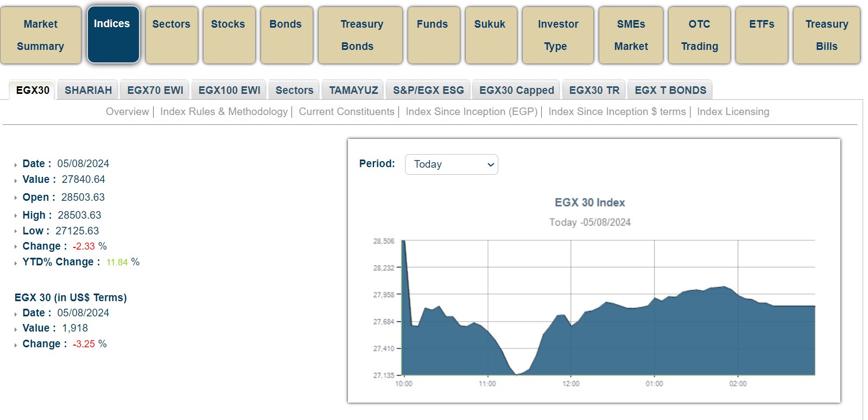This screenshot has width=868, height=420.
Task: Open the S&P/EGX ESG index tab
Action: click(428, 90)
